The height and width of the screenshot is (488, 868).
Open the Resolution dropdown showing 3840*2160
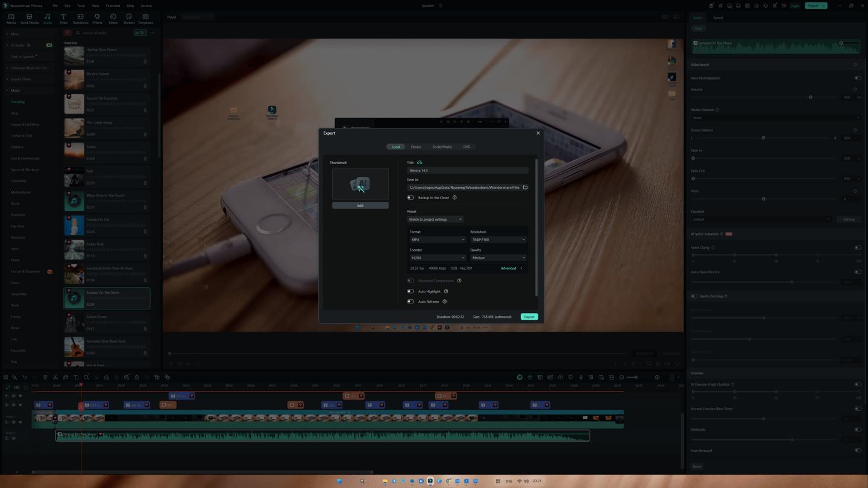coord(498,239)
